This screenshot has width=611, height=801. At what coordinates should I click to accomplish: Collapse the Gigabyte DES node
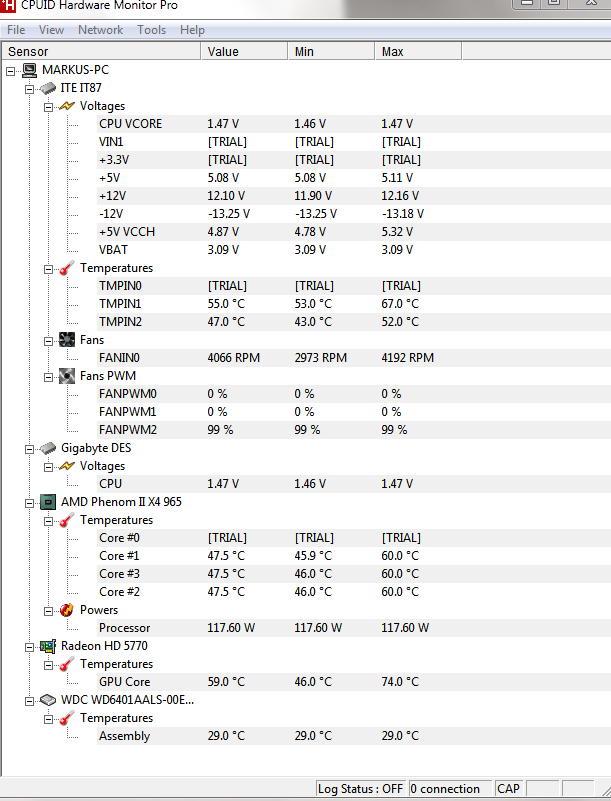30,449
